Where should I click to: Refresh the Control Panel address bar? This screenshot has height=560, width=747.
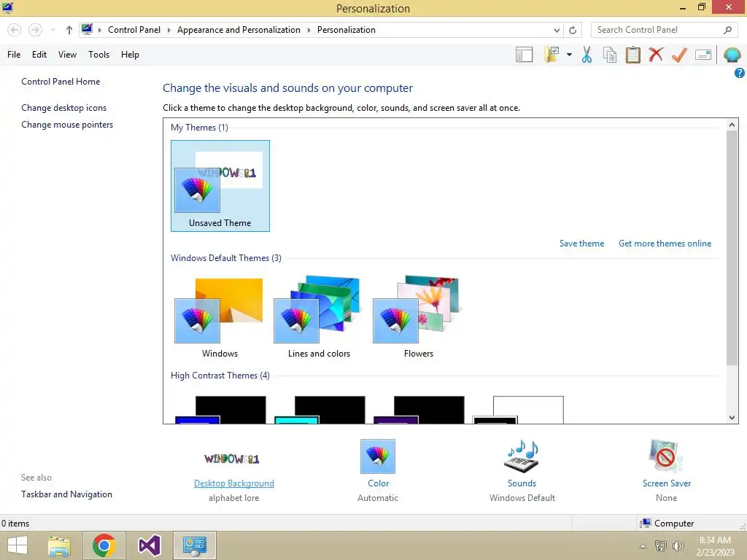coord(573,30)
